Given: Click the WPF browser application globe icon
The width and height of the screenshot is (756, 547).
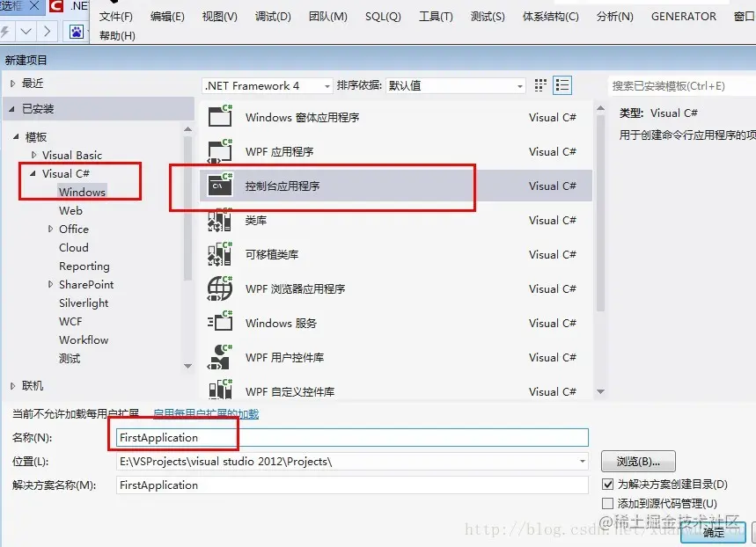Looking at the screenshot, I should point(220,288).
